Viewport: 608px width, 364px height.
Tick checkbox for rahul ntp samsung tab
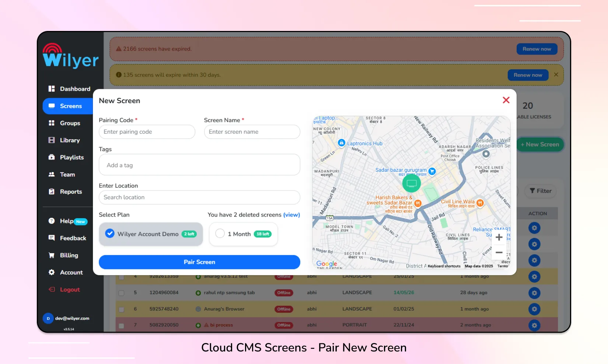(x=122, y=293)
